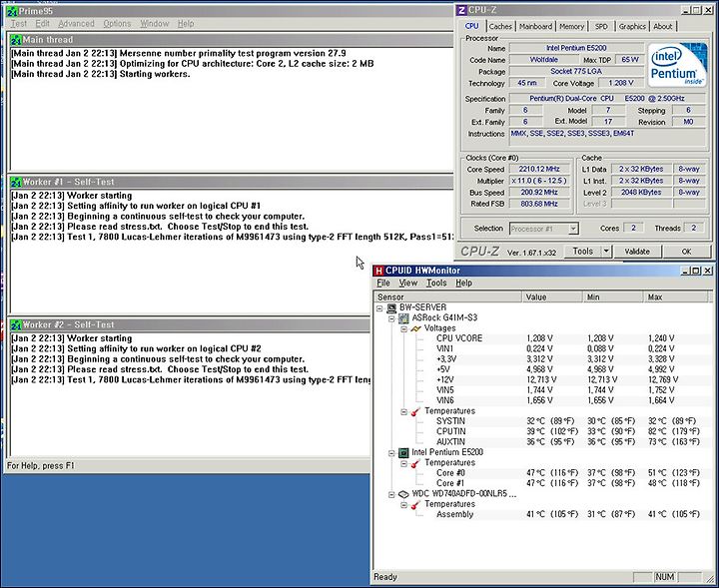Select the SYSTIN temperature row

543,420
